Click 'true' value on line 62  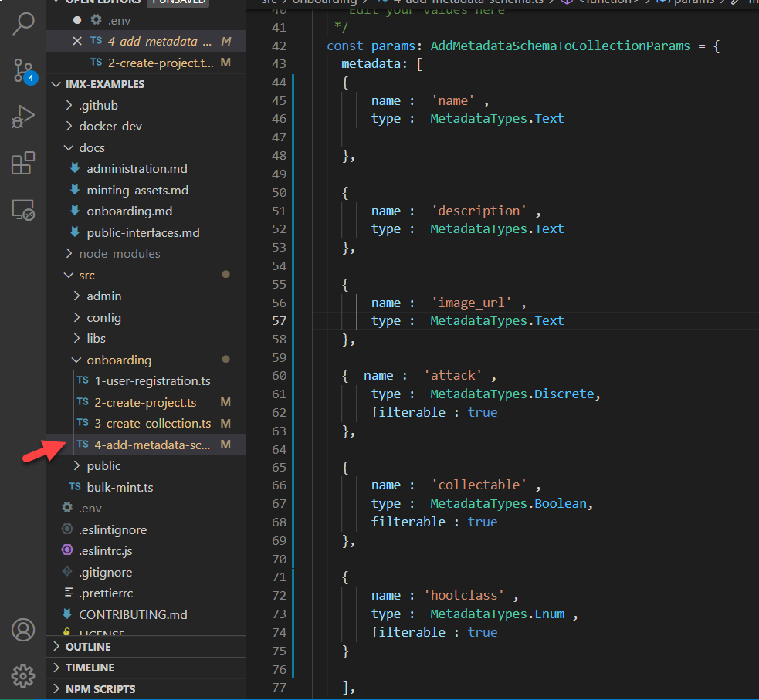click(x=482, y=413)
